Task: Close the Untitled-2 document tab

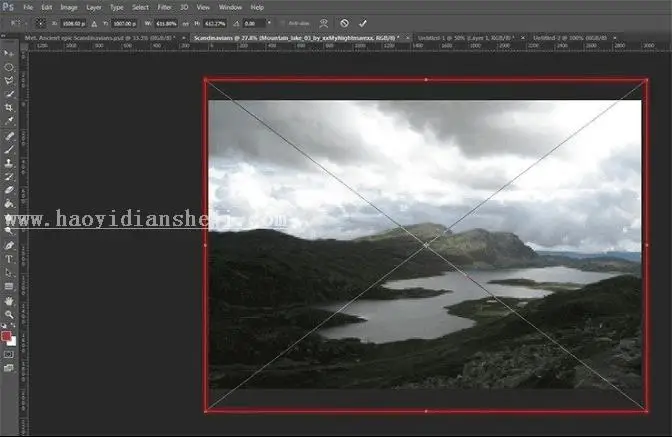Action: (615, 38)
